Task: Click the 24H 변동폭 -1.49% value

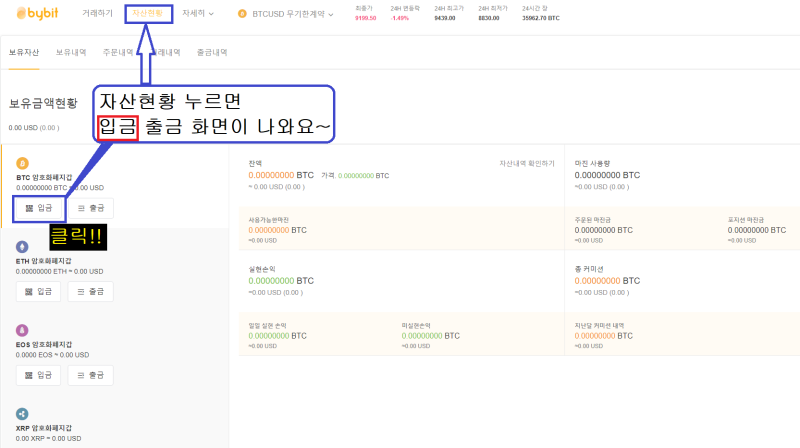Action: [x=399, y=18]
